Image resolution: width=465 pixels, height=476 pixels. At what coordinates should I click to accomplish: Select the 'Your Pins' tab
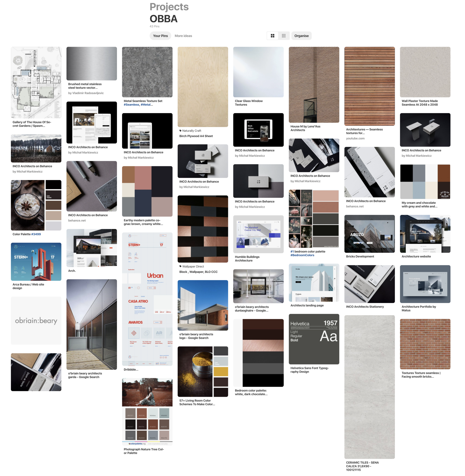pos(160,36)
